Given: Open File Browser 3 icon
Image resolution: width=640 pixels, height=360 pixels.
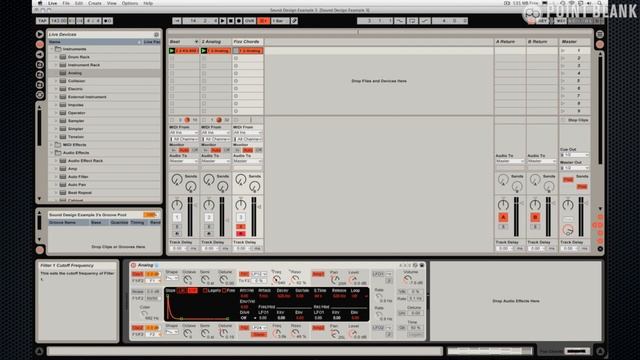Looking at the screenshot, I should tap(40, 85).
